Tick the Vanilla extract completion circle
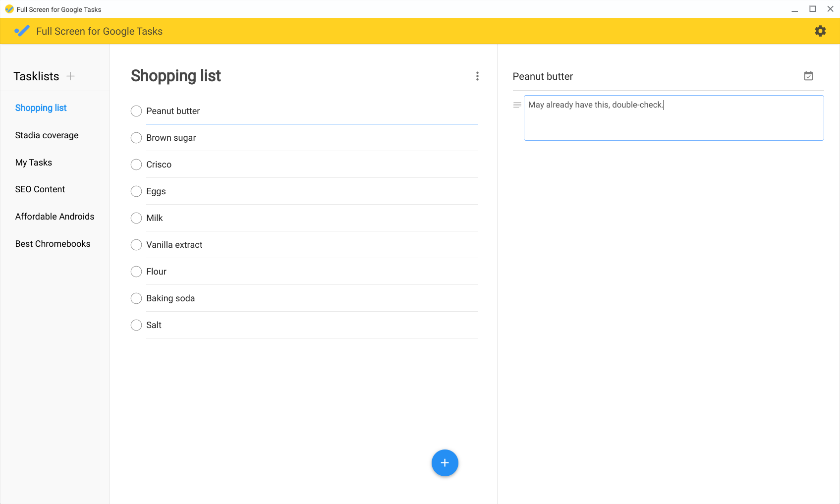Image resolution: width=840 pixels, height=504 pixels. coord(136,245)
